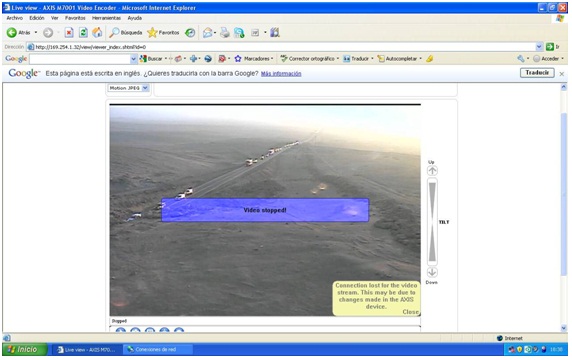Click Close on connection lost notice
The image size is (572, 360).
click(410, 312)
